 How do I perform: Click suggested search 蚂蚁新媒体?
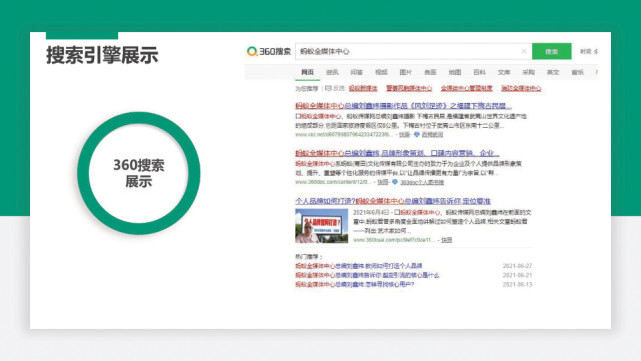click(x=363, y=88)
